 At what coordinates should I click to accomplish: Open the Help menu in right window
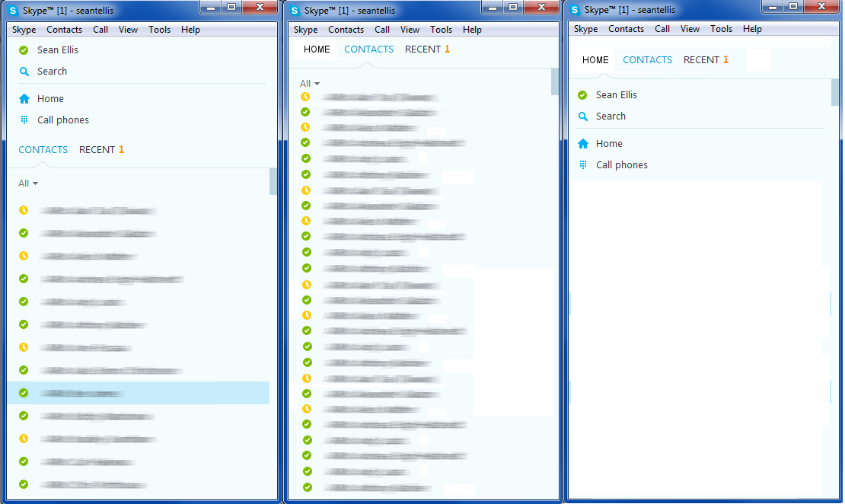click(752, 29)
